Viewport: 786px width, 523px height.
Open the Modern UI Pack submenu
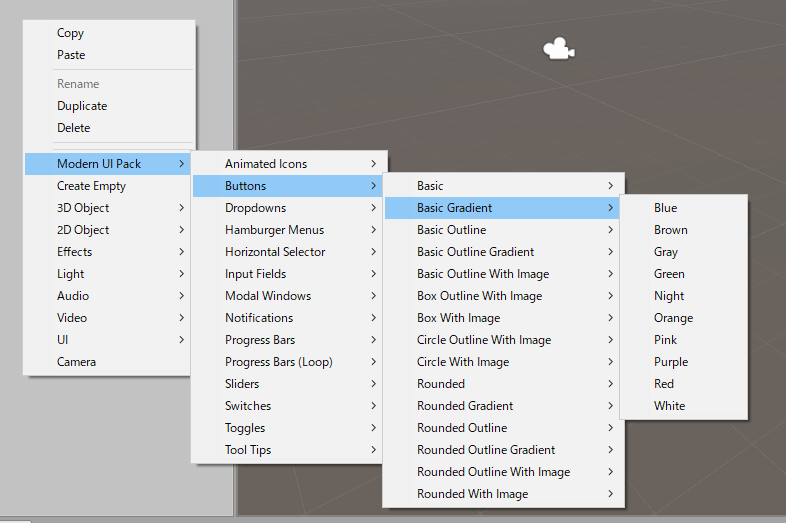click(x=109, y=164)
